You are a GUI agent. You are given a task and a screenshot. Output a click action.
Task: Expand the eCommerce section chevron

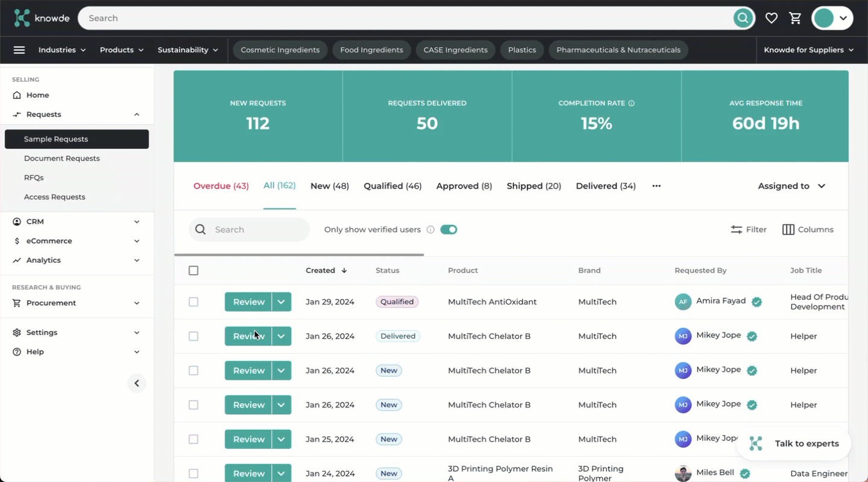137,241
